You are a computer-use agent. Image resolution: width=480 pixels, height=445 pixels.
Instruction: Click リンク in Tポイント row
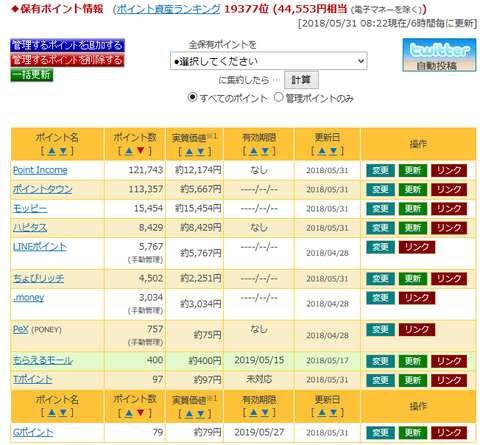449,380
